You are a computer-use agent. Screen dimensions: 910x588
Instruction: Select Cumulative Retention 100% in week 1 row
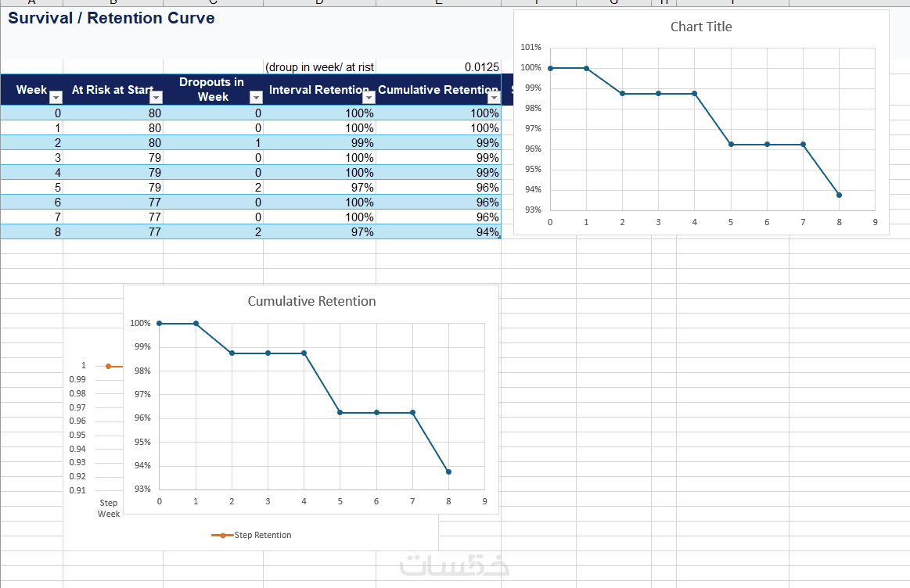[439, 128]
